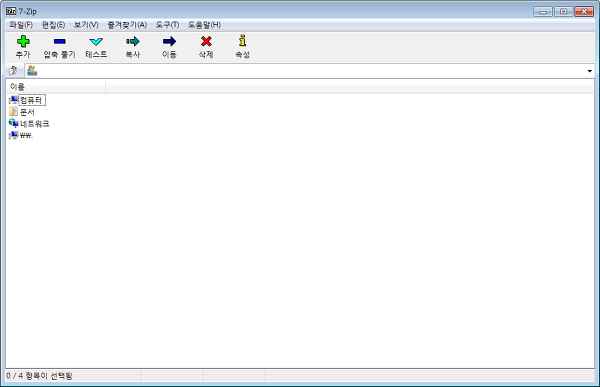
Task: Open 속성 (Properties) info icon
Action: (x=242, y=41)
